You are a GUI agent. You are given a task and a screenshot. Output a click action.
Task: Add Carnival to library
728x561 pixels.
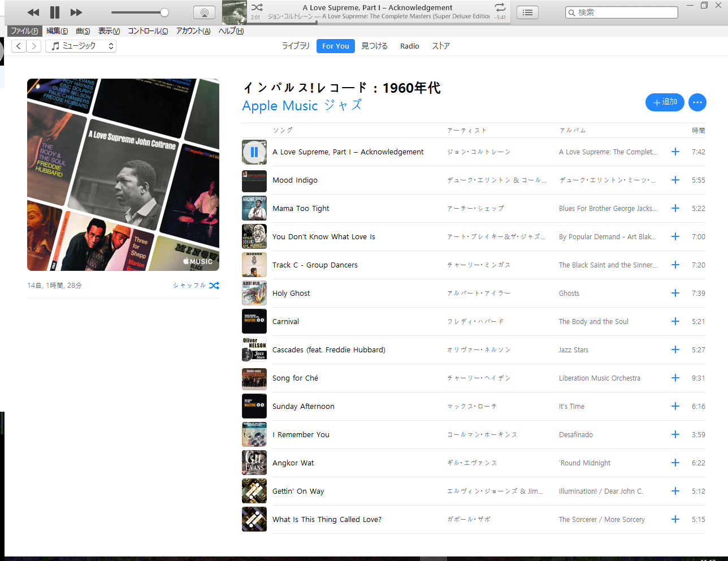[675, 321]
